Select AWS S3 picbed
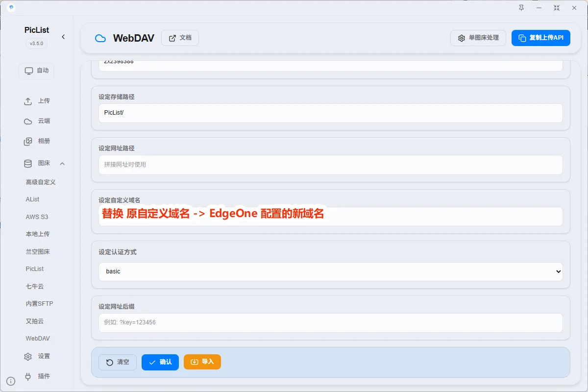The image size is (588, 392). pos(37,217)
